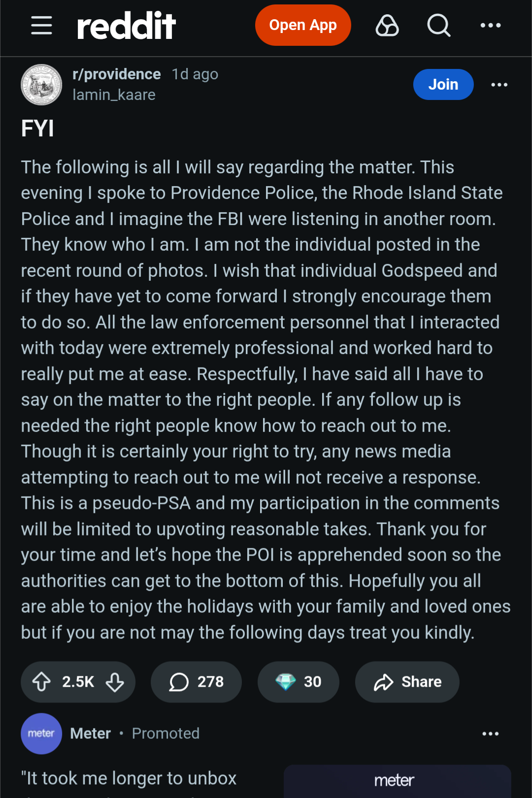The height and width of the screenshot is (798, 532).
Task: Click the Meter advertiser avatar
Action: (41, 733)
